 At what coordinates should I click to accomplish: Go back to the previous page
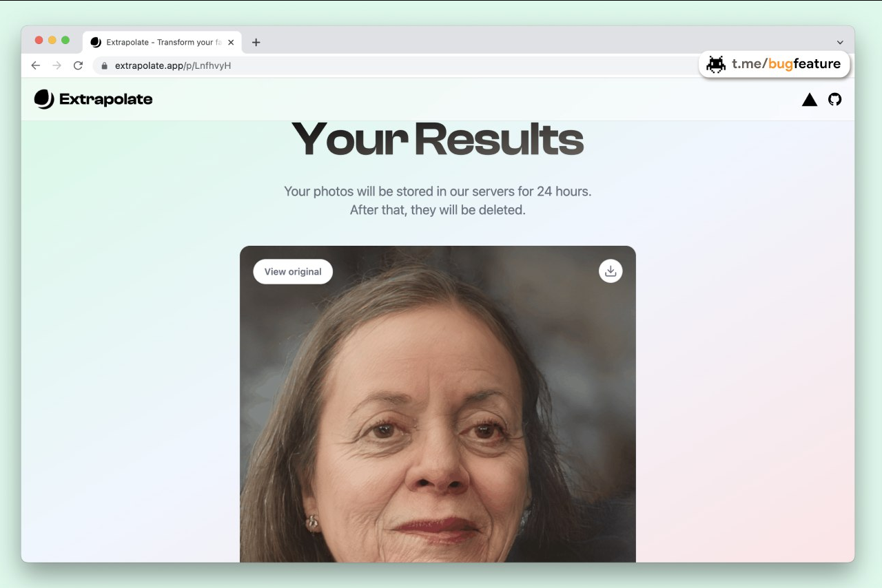(x=36, y=65)
